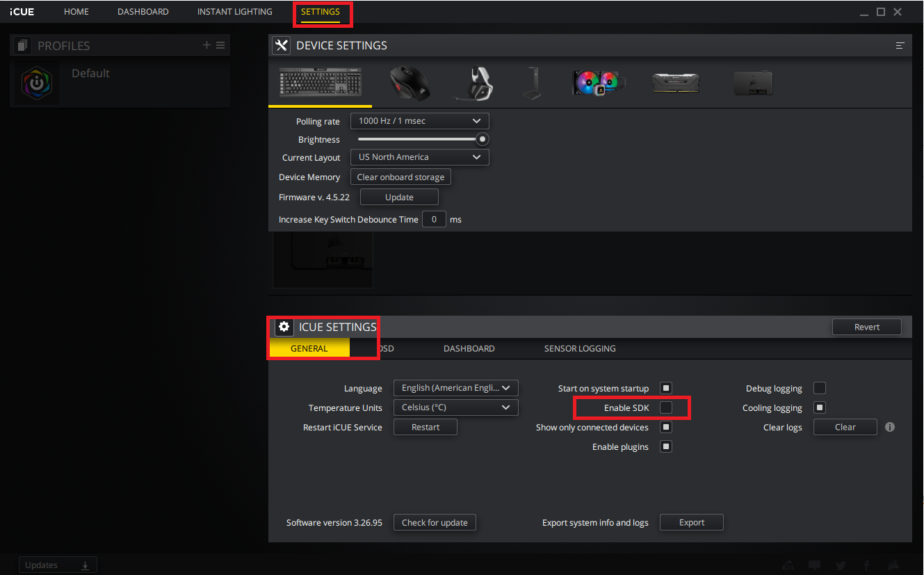
Task: Maximize the iCUE window
Action: pyautogui.click(x=881, y=12)
